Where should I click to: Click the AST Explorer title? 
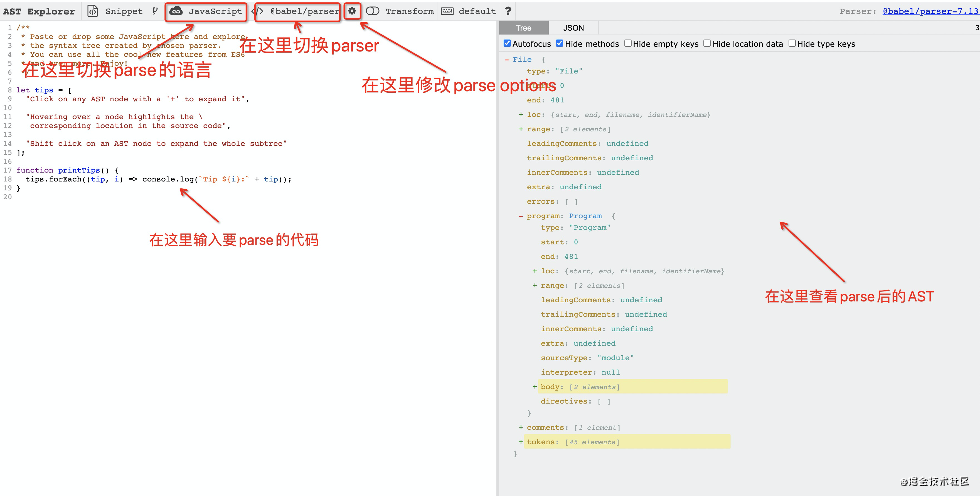[39, 11]
